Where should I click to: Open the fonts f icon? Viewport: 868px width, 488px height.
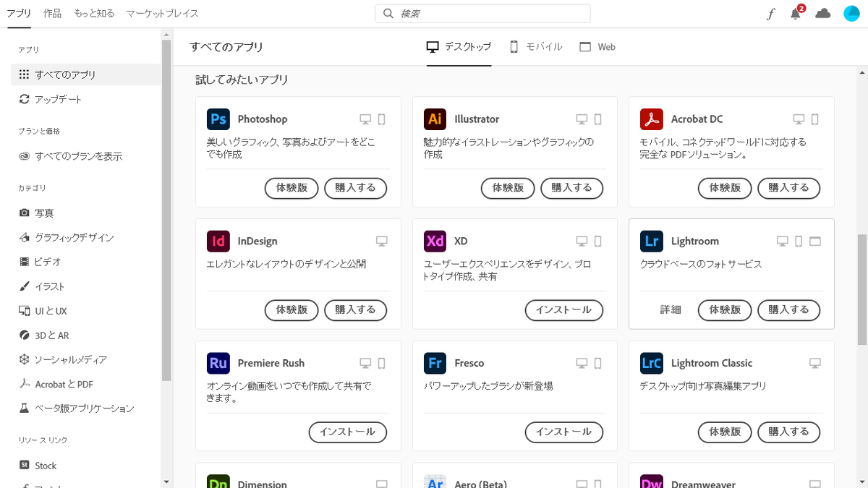click(771, 14)
